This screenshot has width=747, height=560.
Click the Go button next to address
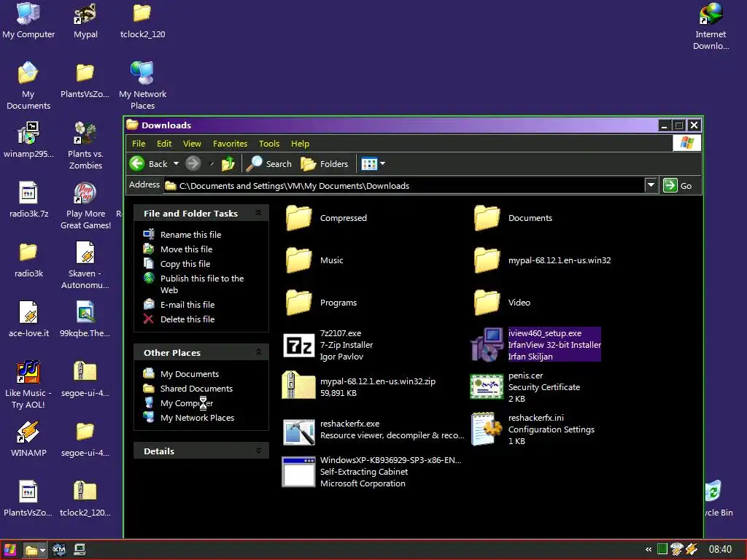point(678,185)
